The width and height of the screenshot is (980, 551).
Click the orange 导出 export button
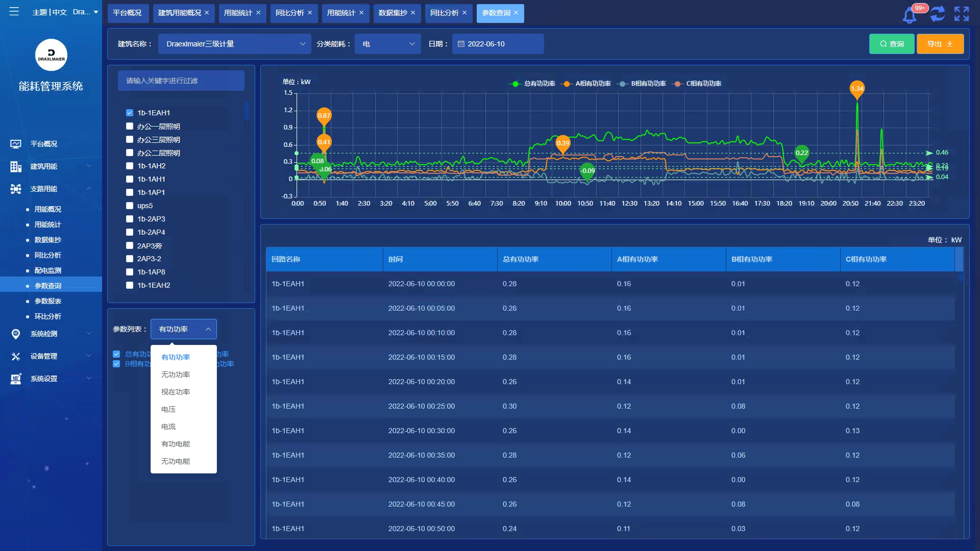(940, 44)
